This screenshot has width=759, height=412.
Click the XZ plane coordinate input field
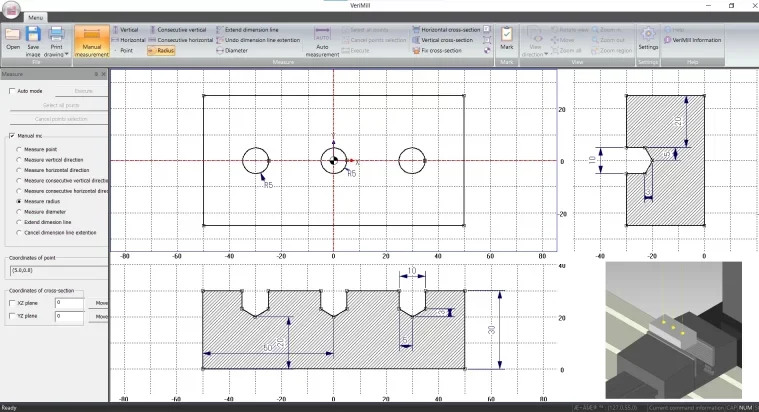(x=70, y=302)
